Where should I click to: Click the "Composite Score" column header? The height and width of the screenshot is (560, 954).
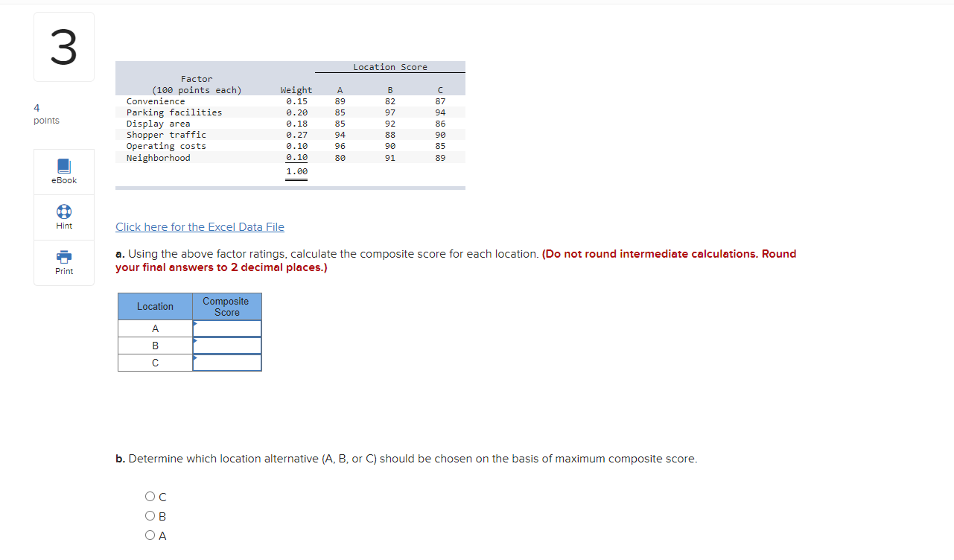[226, 307]
